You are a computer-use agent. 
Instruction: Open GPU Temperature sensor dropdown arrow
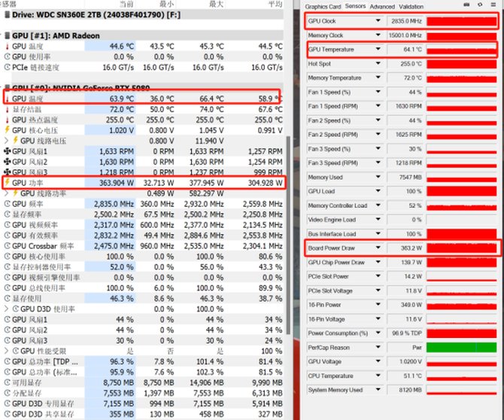(378, 49)
